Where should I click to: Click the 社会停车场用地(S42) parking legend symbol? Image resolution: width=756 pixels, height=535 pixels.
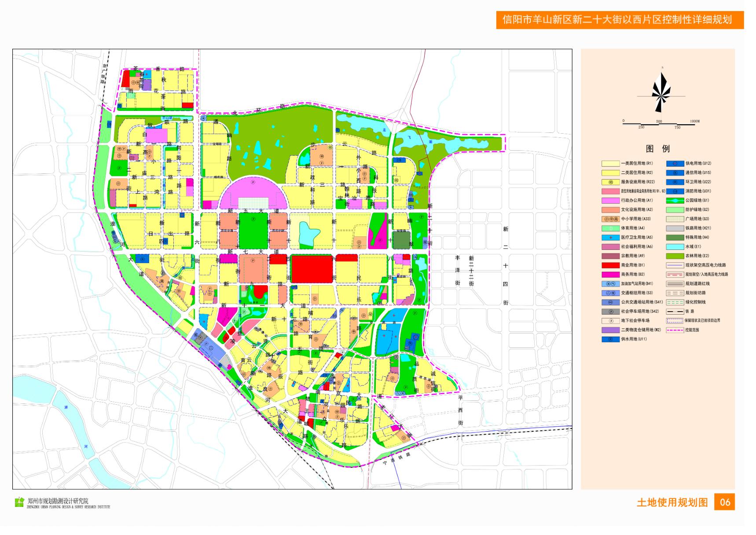click(x=610, y=311)
